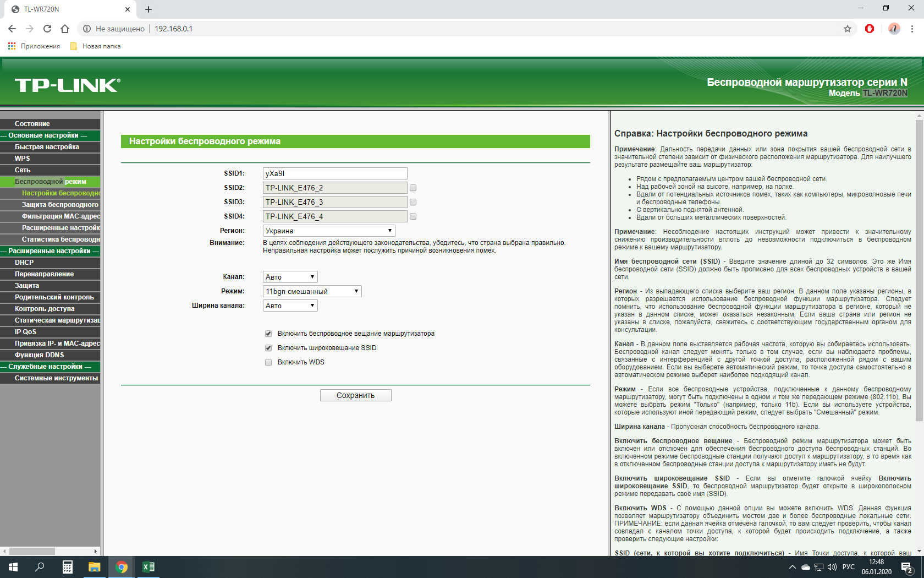Image resolution: width=924 pixels, height=578 pixels.
Task: Open a new browser tab
Action: pos(148,9)
